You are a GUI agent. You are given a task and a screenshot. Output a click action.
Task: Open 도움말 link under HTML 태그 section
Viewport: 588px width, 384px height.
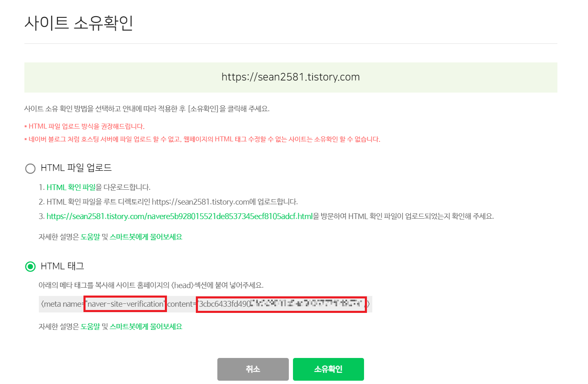coord(90,327)
